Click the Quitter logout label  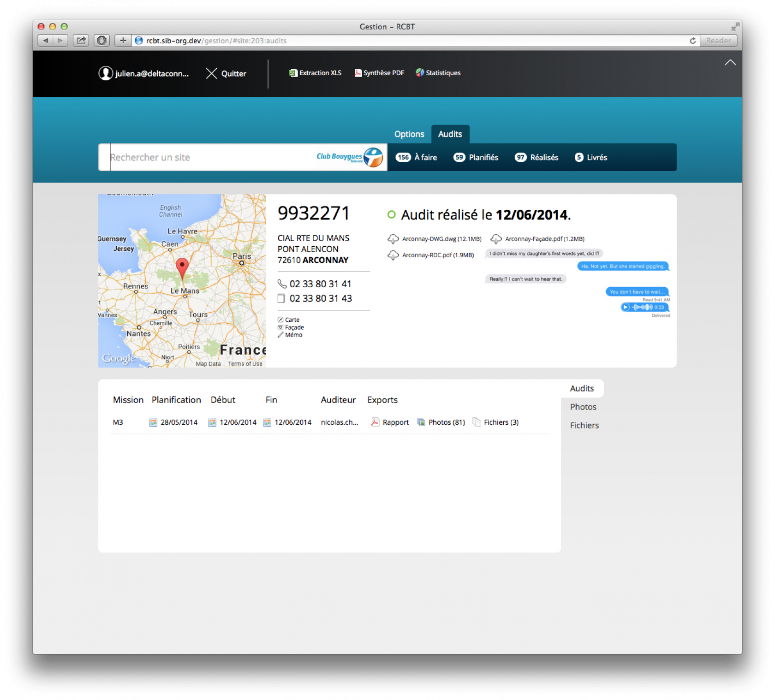[x=234, y=73]
